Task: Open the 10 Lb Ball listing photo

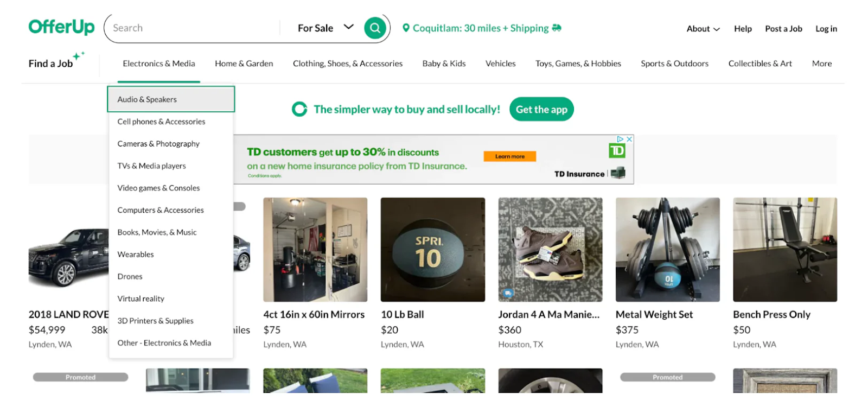Action: [x=432, y=249]
